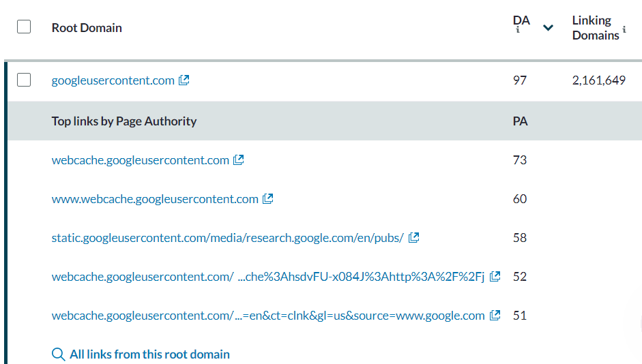The width and height of the screenshot is (642, 364).
Task: Open the static.googleusercontent.com research pubs link
Action: 227,238
